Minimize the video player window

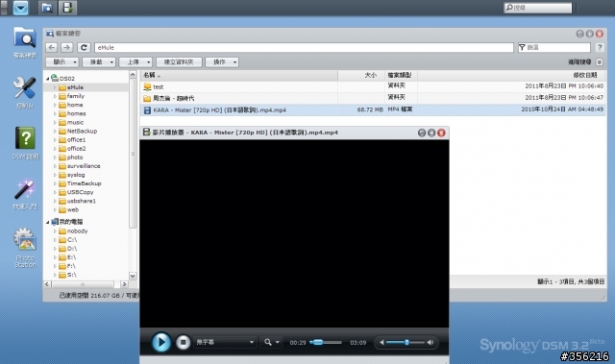point(422,133)
